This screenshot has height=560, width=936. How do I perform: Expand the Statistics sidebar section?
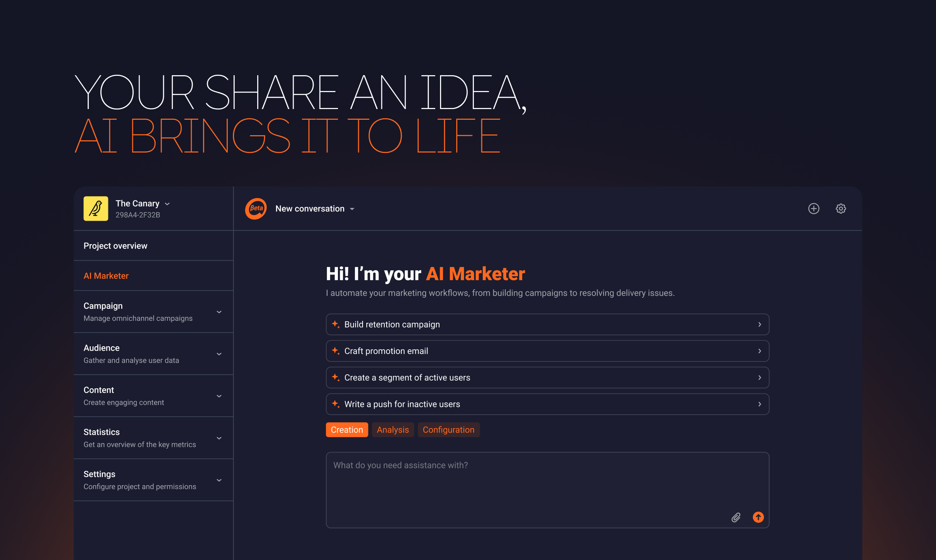219,438
